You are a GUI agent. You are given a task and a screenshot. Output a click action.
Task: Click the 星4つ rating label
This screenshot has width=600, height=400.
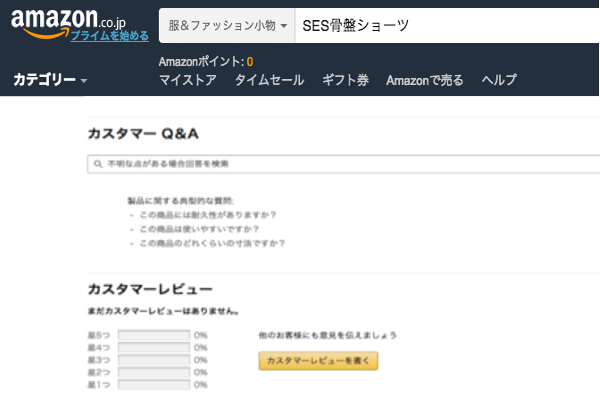(99, 348)
